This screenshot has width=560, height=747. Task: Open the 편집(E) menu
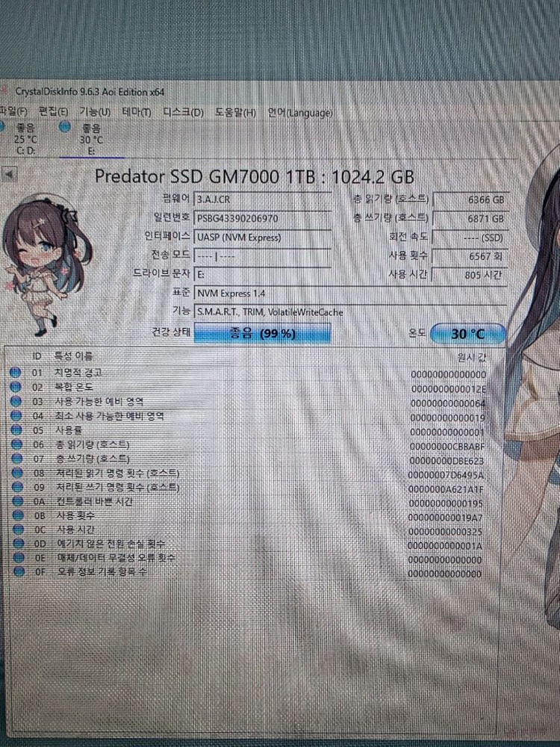pos(53,112)
